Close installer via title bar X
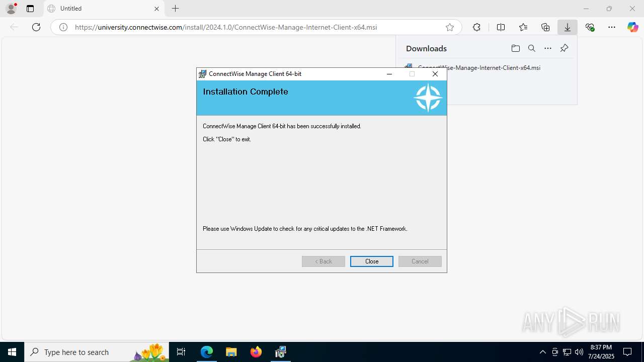 [x=435, y=74]
